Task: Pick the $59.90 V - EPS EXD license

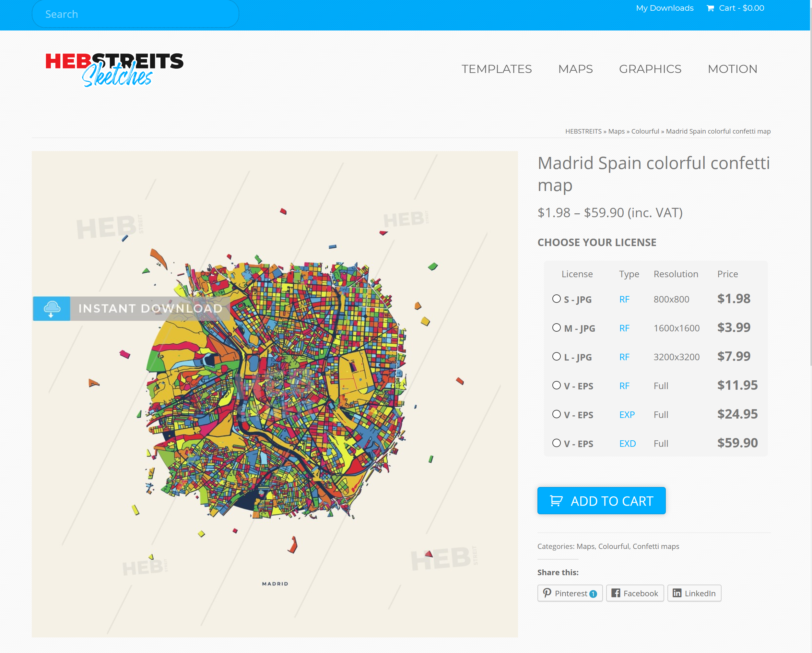Action: click(x=556, y=443)
